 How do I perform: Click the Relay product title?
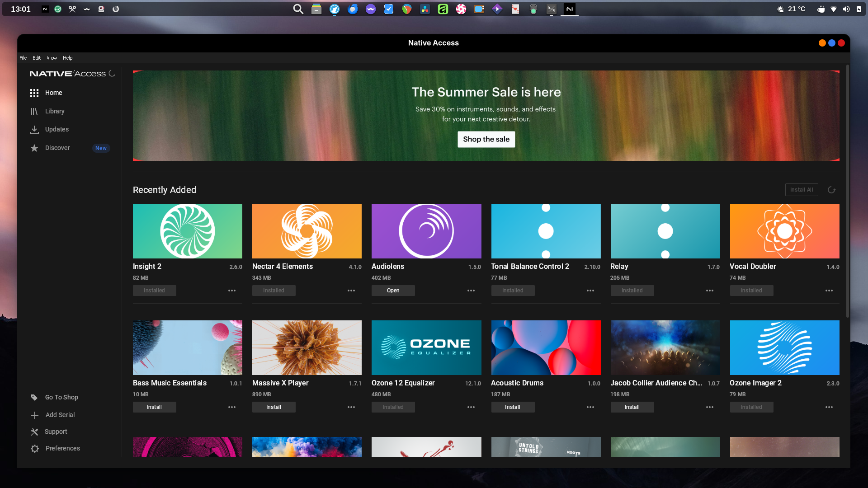[619, 267]
